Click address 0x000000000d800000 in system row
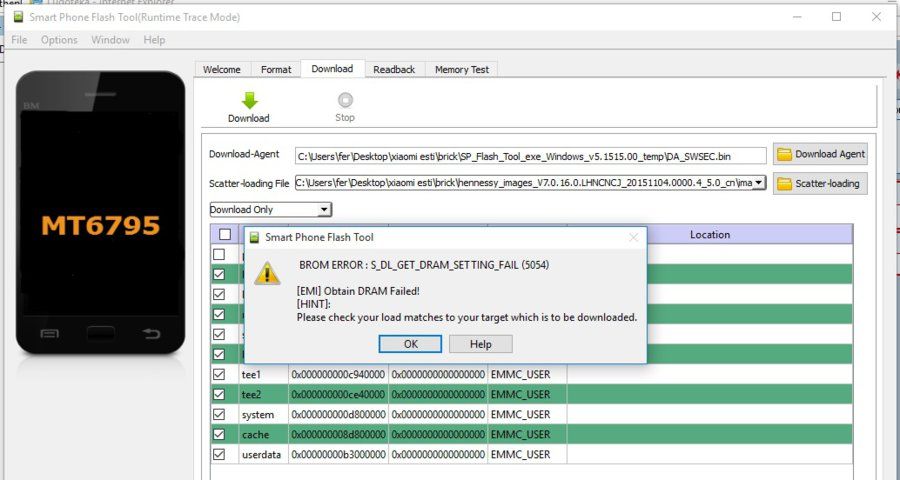 pyautogui.click(x=338, y=415)
